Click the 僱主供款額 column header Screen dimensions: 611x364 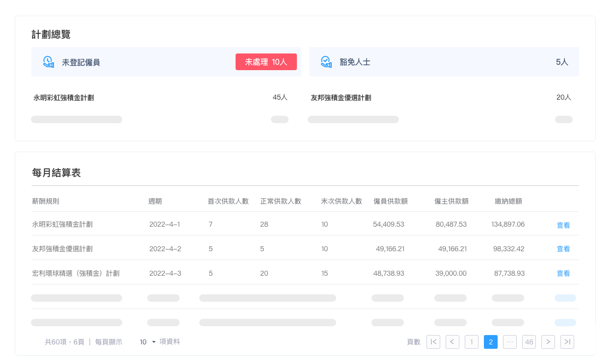[x=452, y=201]
